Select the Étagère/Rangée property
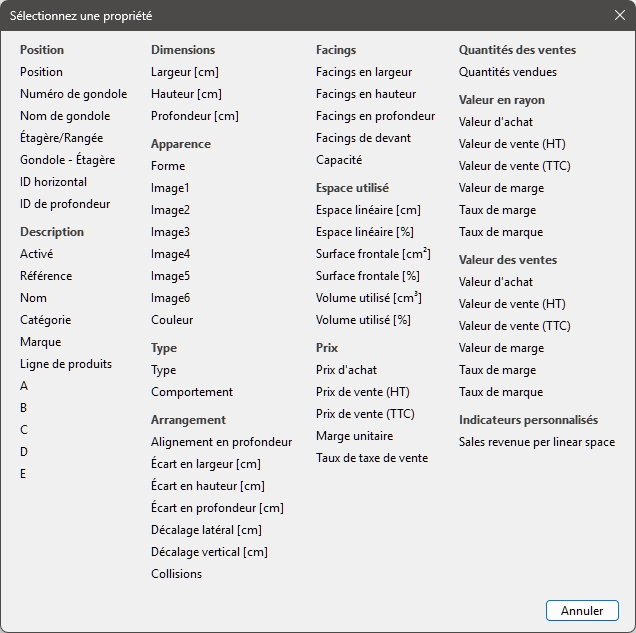Image resolution: width=636 pixels, height=633 pixels. tap(61, 138)
